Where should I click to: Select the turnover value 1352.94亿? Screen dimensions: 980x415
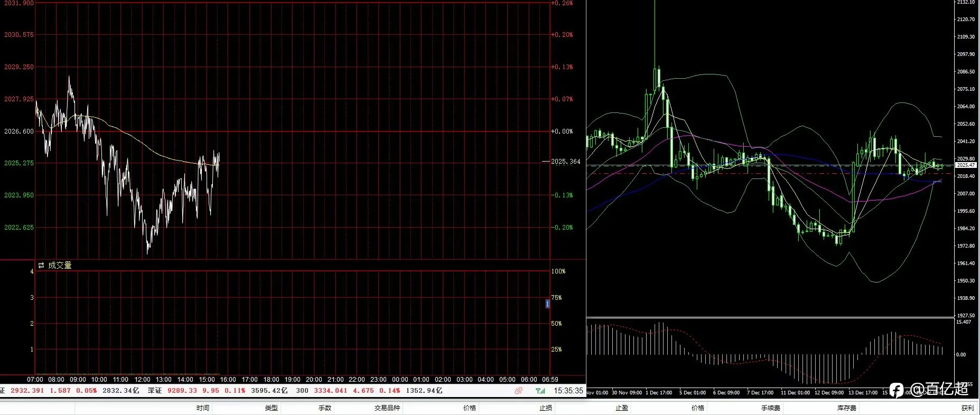pyautogui.click(x=424, y=391)
